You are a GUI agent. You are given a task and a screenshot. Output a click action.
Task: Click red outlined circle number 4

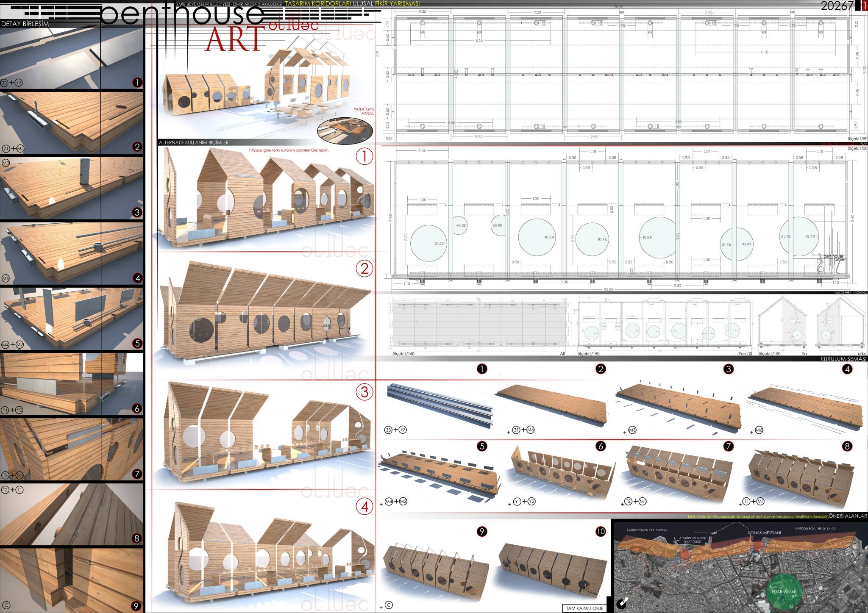tap(364, 506)
